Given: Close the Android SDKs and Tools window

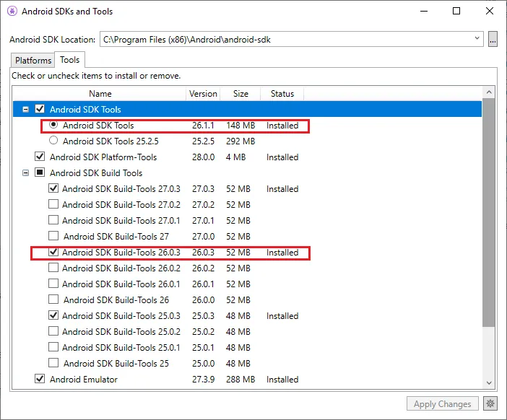Looking at the screenshot, I should (x=490, y=11).
